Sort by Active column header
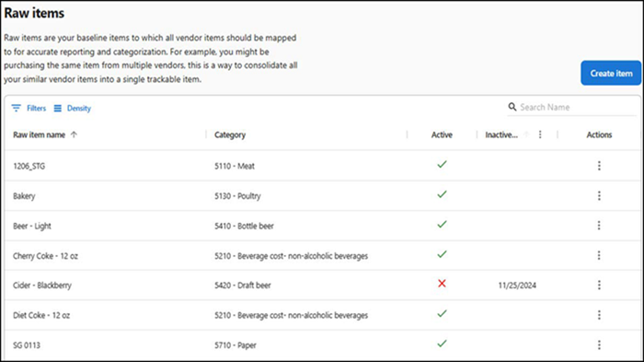Image resolution: width=644 pixels, height=362 pixels. click(442, 134)
